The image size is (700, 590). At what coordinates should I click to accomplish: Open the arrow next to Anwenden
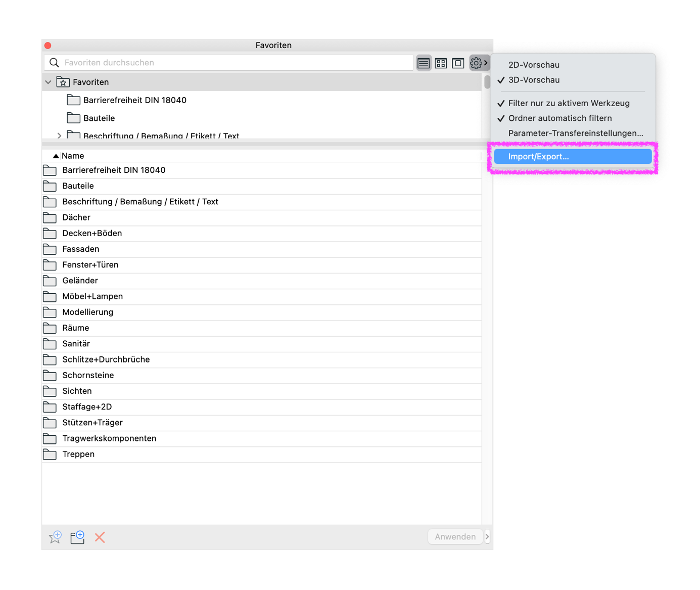coord(487,537)
